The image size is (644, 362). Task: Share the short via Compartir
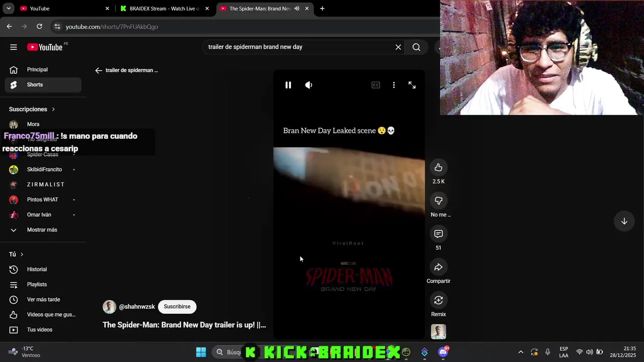point(438,267)
